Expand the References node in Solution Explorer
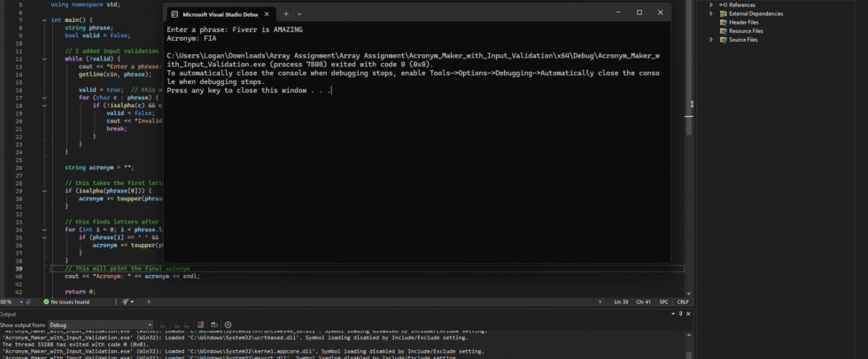The image size is (868, 359). pyautogui.click(x=711, y=4)
